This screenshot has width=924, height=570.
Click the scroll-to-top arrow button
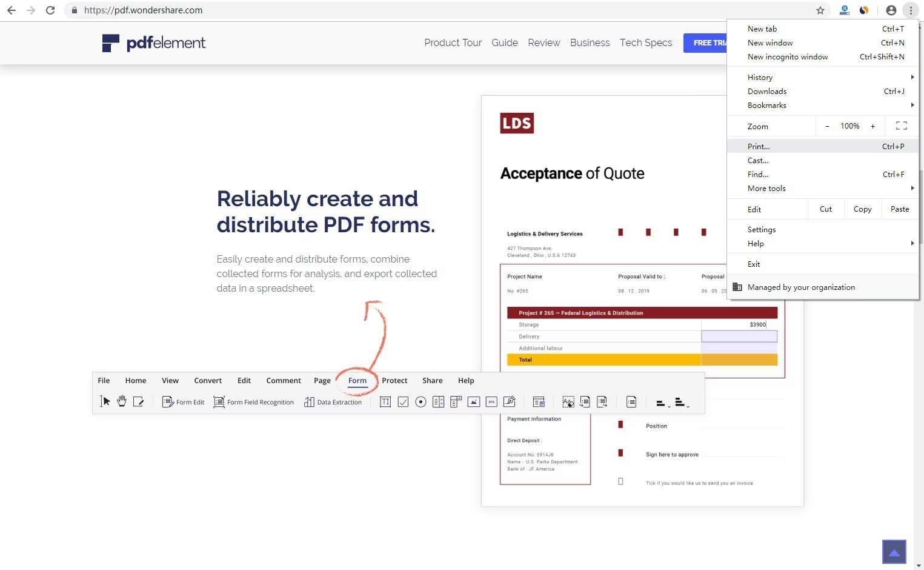[x=894, y=552]
